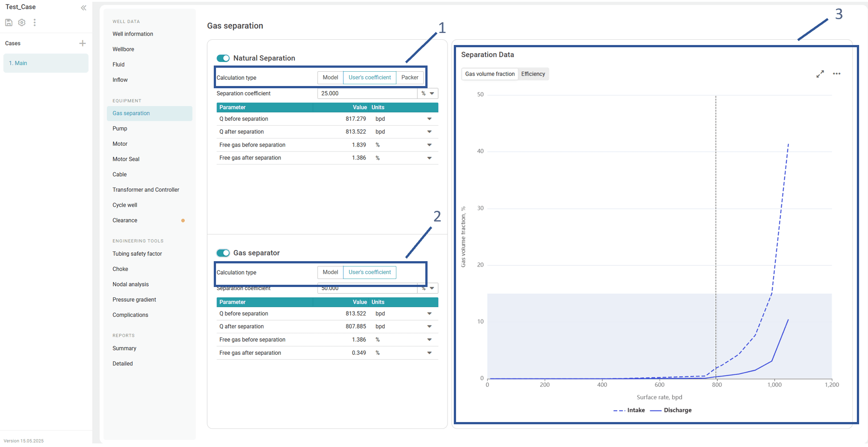Click the save icon under Test_Case
Screen dimensions: 868x447
pyautogui.click(x=8, y=22)
